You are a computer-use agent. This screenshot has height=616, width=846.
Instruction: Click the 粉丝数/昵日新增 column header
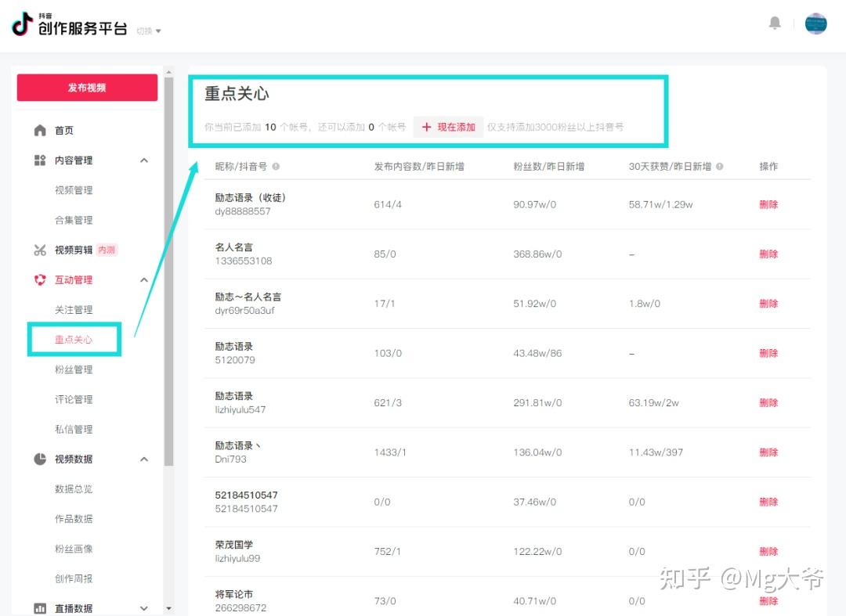pyautogui.click(x=548, y=167)
